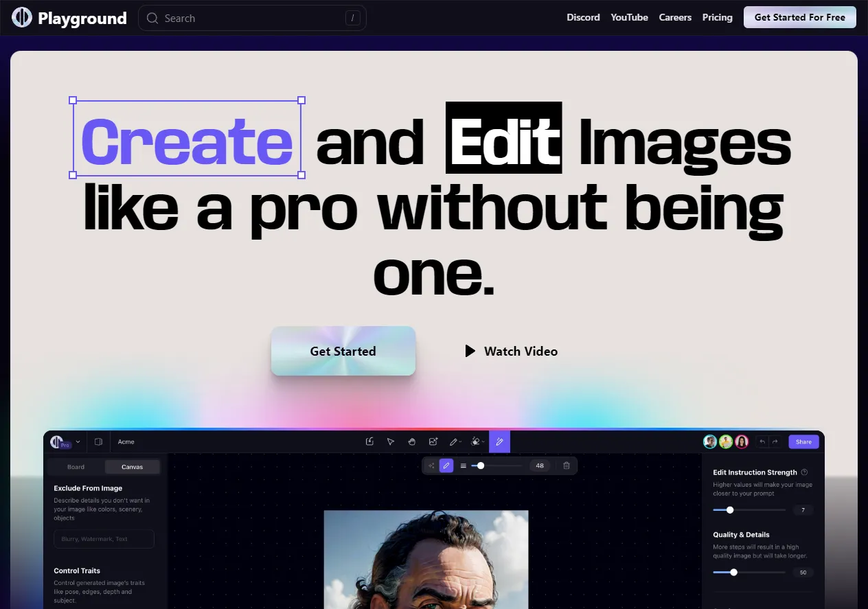Expand the eraser tool options chevron
Screen dimensions: 868x609
pyautogui.click(x=483, y=442)
